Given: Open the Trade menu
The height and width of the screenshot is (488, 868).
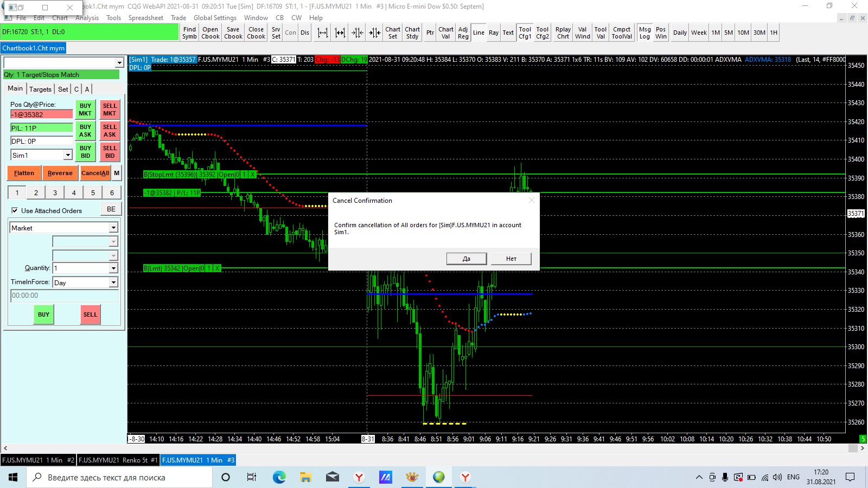Looking at the screenshot, I should point(178,18).
